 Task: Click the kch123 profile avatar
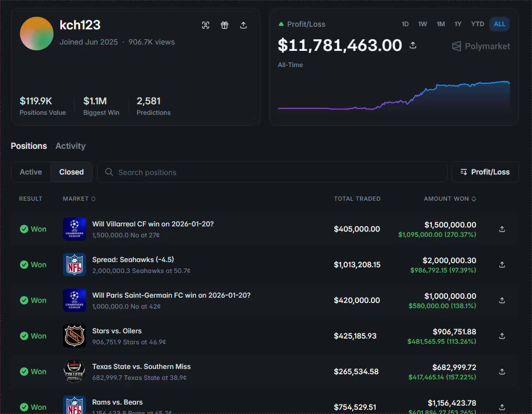click(37, 34)
